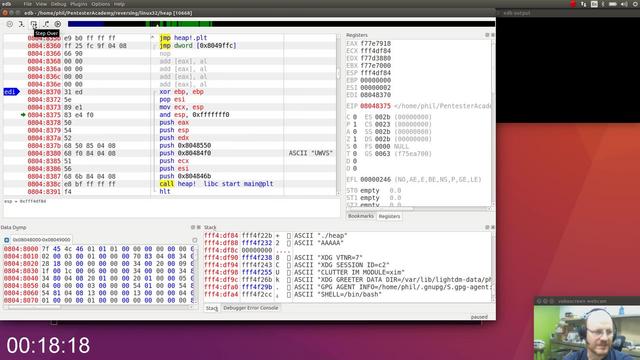
Task: Click the data dump horizontal scrollbar
Action: coord(98,307)
